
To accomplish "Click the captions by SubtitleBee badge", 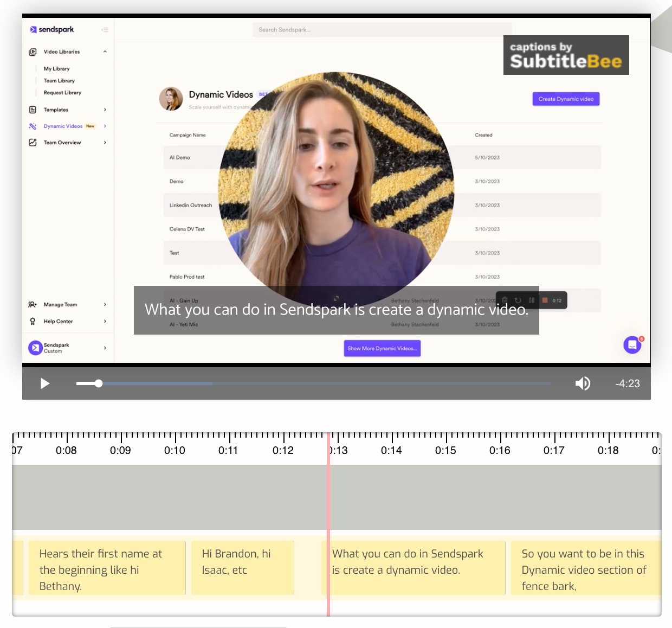I will [x=566, y=55].
